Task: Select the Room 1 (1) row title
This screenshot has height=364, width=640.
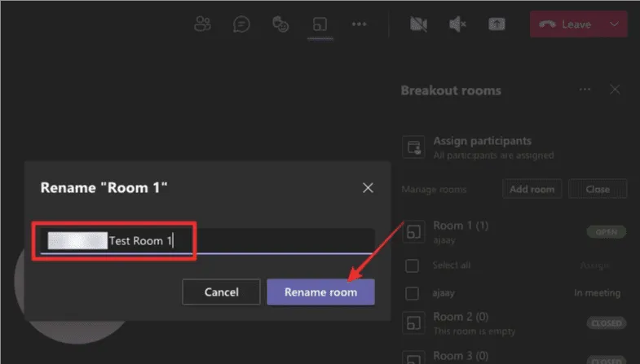Action: point(461,226)
